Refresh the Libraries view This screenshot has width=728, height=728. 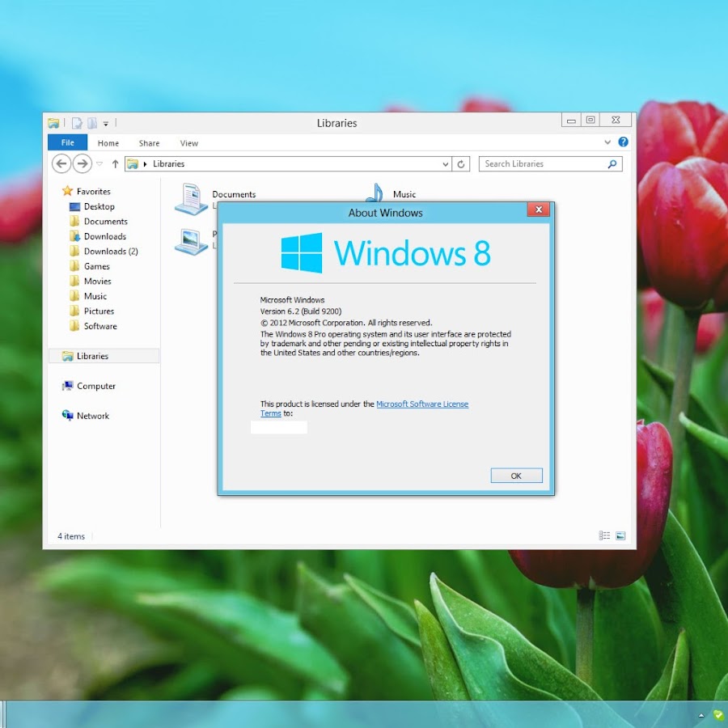click(x=460, y=164)
